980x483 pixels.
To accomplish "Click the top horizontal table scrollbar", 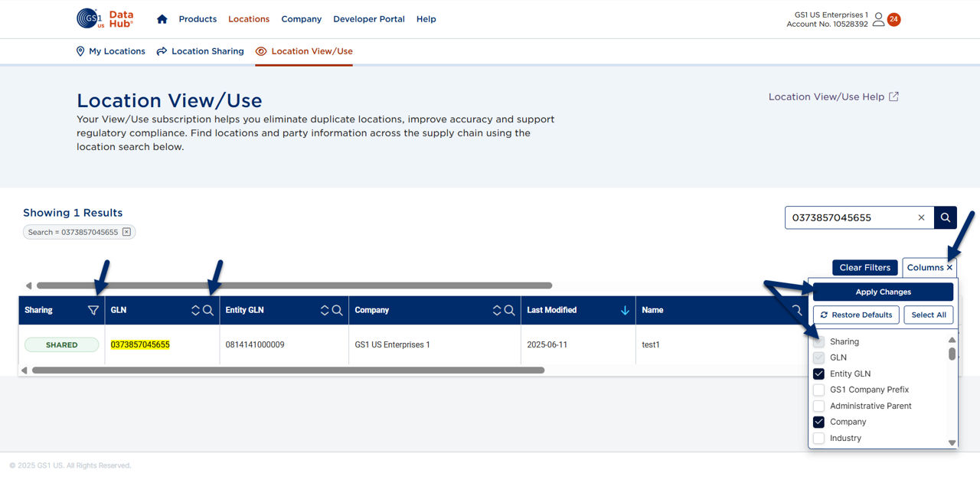I will pyautogui.click(x=294, y=286).
